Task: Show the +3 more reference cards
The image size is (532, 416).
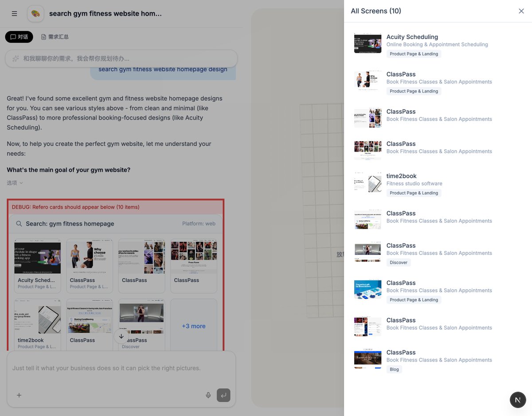Action: 194,326
